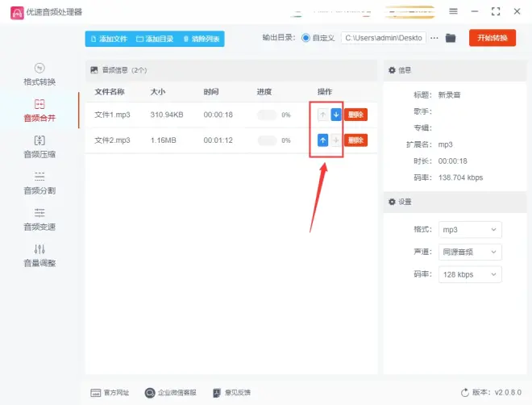Expand the 码率 128 kbps dropdown
The image size is (532, 405).
pos(470,274)
